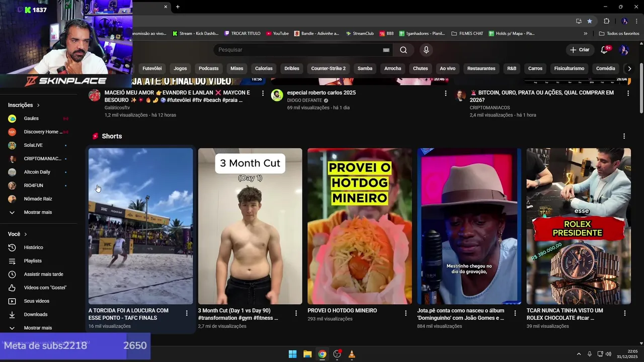Expand hidden bookmarks with double chevron
This screenshot has width=644, height=362.
(585, 34)
